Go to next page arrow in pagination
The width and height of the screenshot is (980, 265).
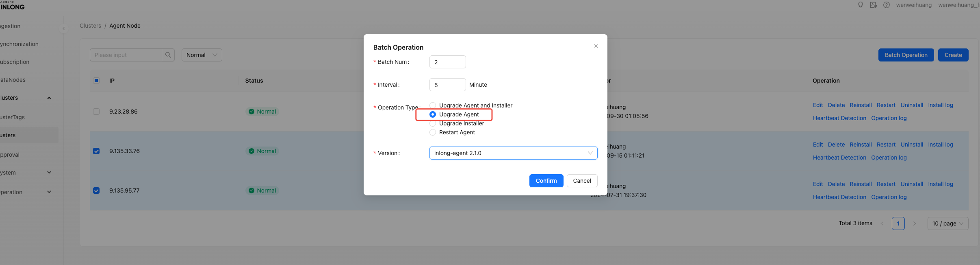[915, 223]
